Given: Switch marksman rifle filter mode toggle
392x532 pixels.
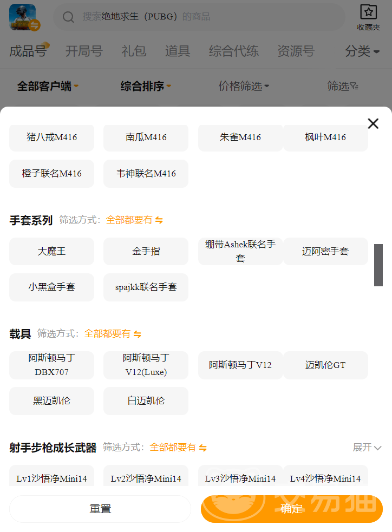Looking at the screenshot, I should (202, 448).
